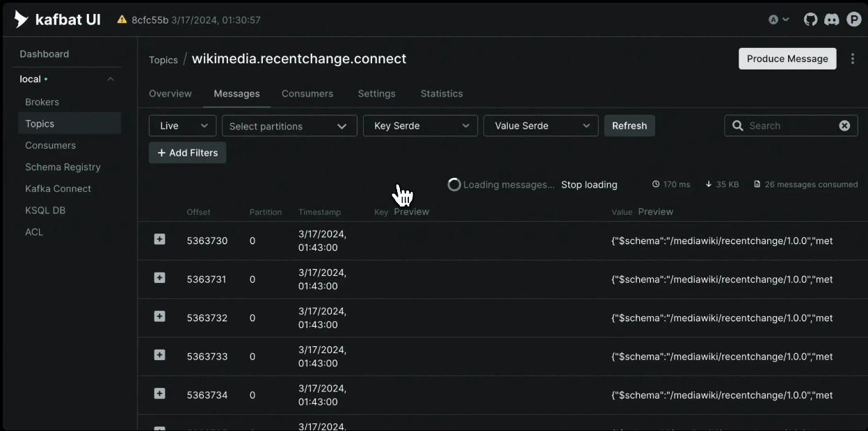Image resolution: width=868 pixels, height=431 pixels.
Task: Open KSQL DB in the sidebar
Action: (x=46, y=210)
